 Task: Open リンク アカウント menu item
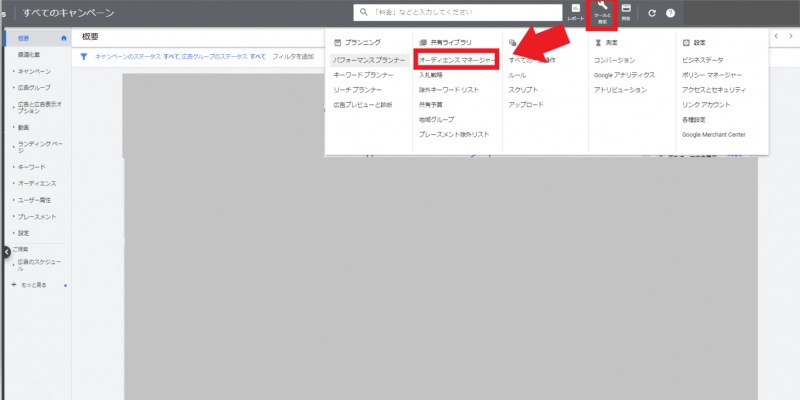point(706,105)
